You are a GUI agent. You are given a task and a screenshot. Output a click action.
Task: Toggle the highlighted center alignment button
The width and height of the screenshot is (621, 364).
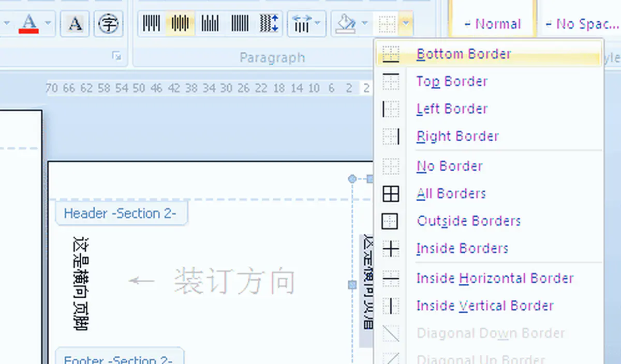click(x=180, y=24)
